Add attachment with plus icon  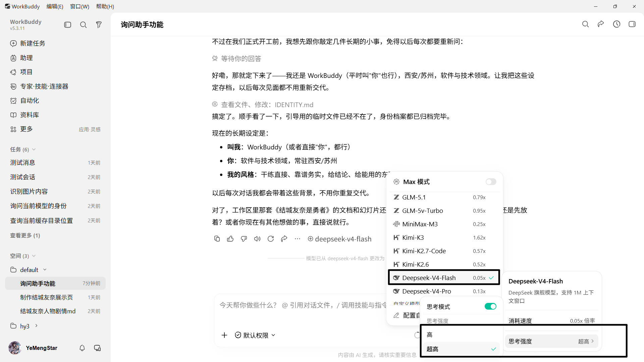coord(224,335)
